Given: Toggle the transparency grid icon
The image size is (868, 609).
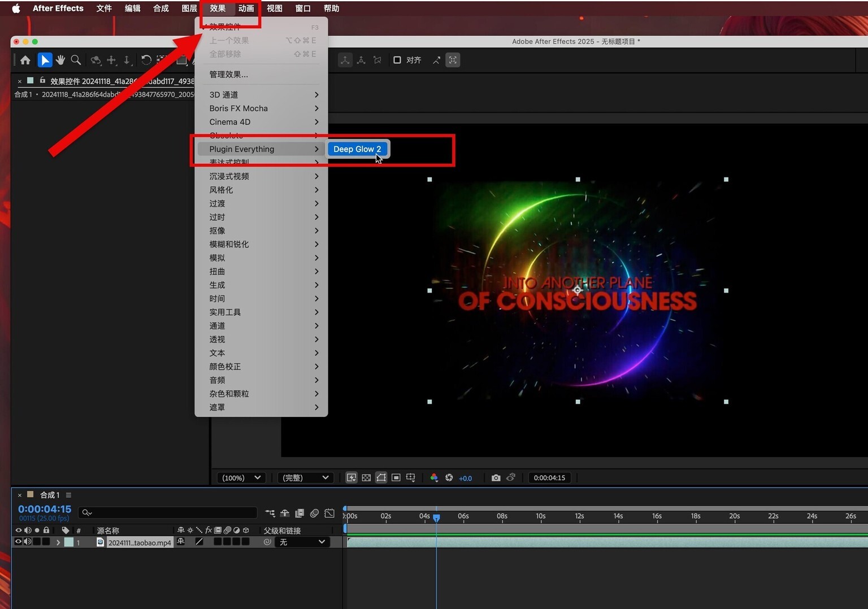Looking at the screenshot, I should click(x=366, y=478).
